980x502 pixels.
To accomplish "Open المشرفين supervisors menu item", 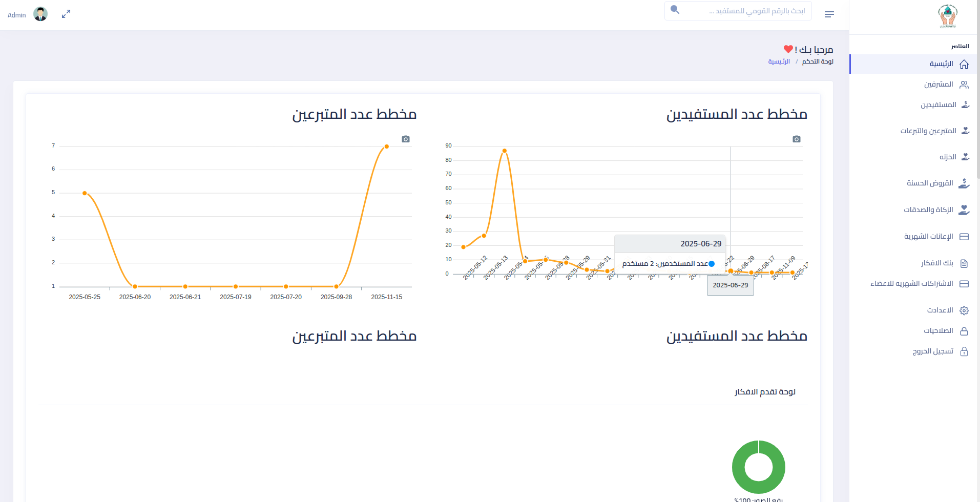I will (939, 85).
